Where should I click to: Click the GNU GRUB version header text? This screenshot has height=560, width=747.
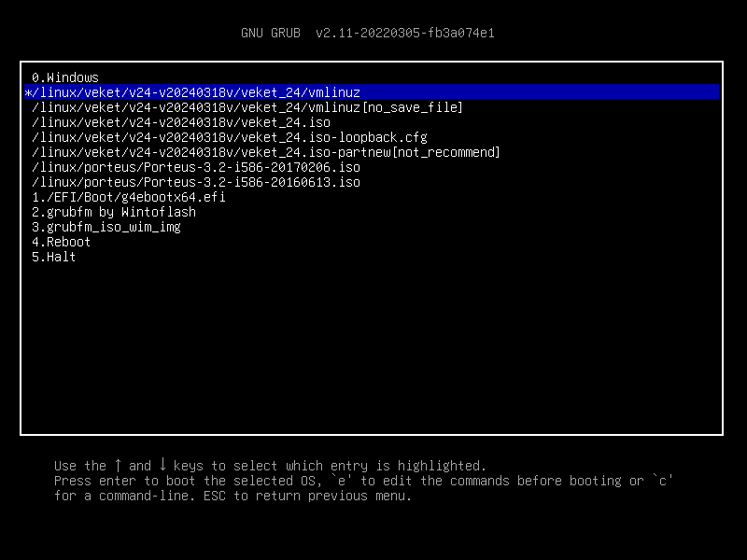point(368,33)
